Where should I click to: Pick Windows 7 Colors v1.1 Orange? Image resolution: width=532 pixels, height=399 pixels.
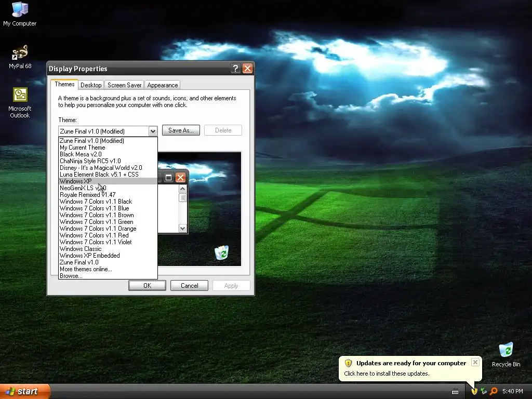tap(108, 229)
